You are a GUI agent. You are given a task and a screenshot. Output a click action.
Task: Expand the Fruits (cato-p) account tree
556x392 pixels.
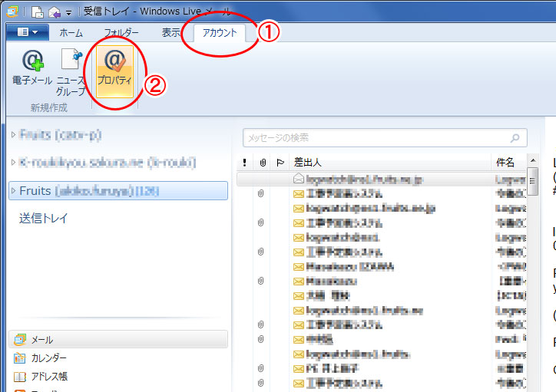(x=13, y=135)
